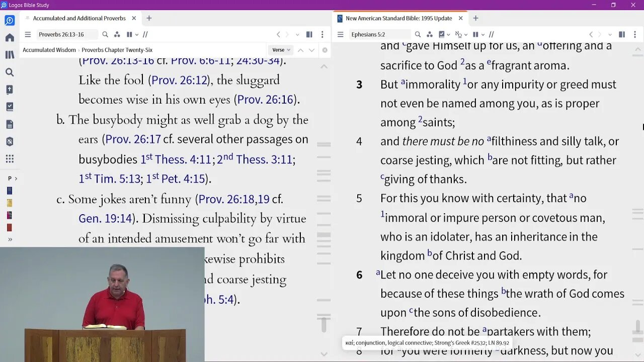Open the Tools shield icon
Viewport: 644px width, 362px height.
[10, 142]
